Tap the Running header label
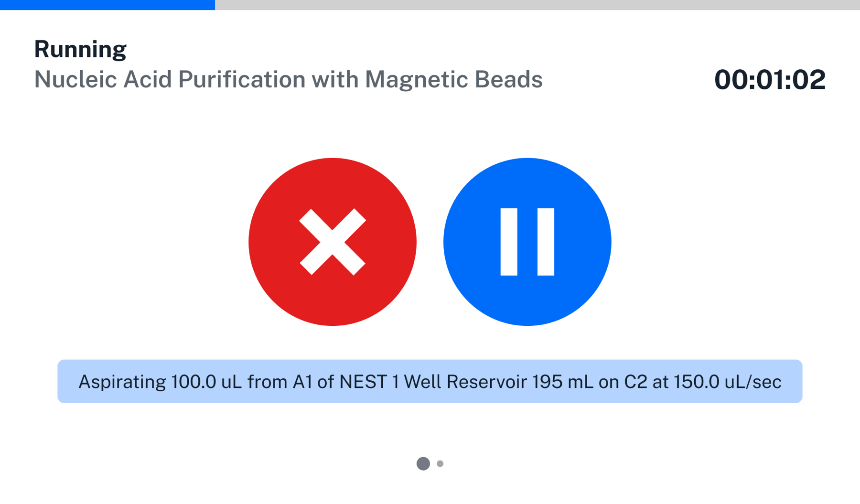 pos(80,47)
